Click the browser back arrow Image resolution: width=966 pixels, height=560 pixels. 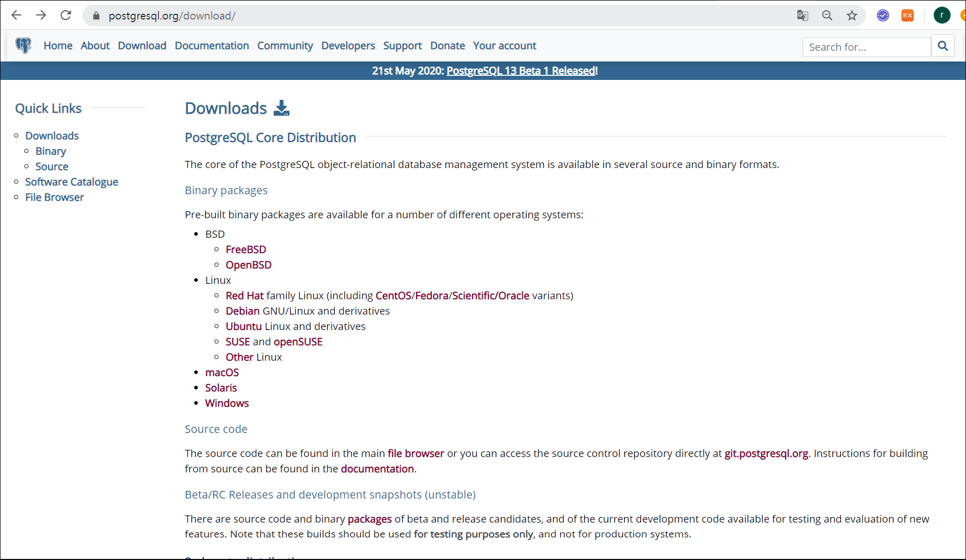[16, 15]
